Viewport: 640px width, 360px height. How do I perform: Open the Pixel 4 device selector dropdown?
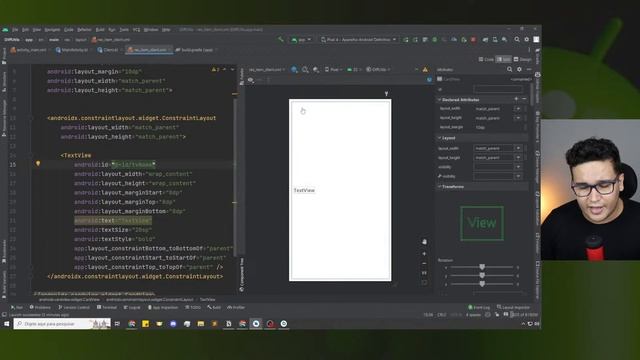click(x=359, y=40)
